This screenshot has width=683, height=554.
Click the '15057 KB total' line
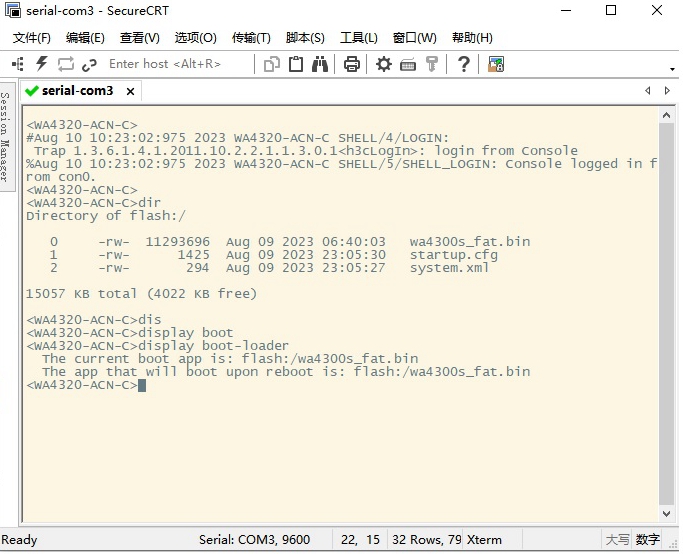[141, 294]
